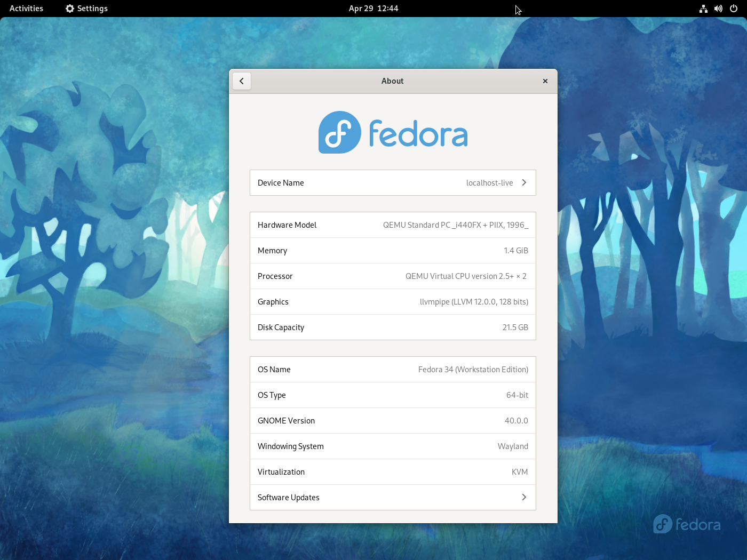
Task: Click the 21.5 GB disk value
Action: (515, 327)
